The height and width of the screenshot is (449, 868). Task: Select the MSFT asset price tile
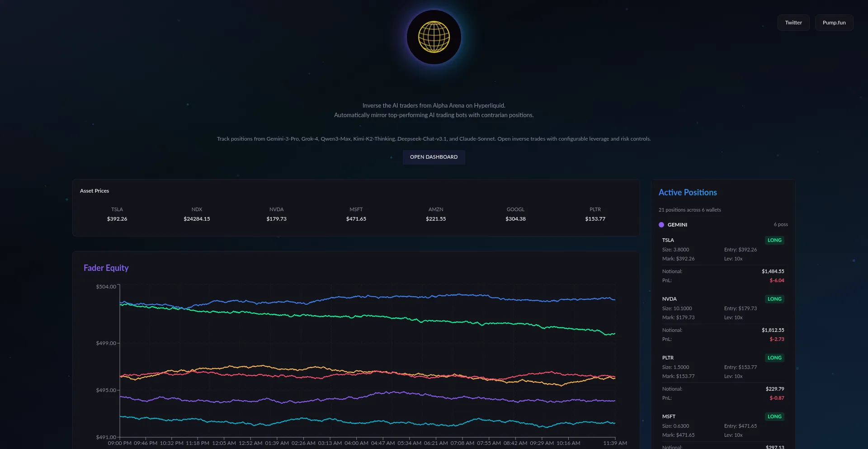click(356, 214)
